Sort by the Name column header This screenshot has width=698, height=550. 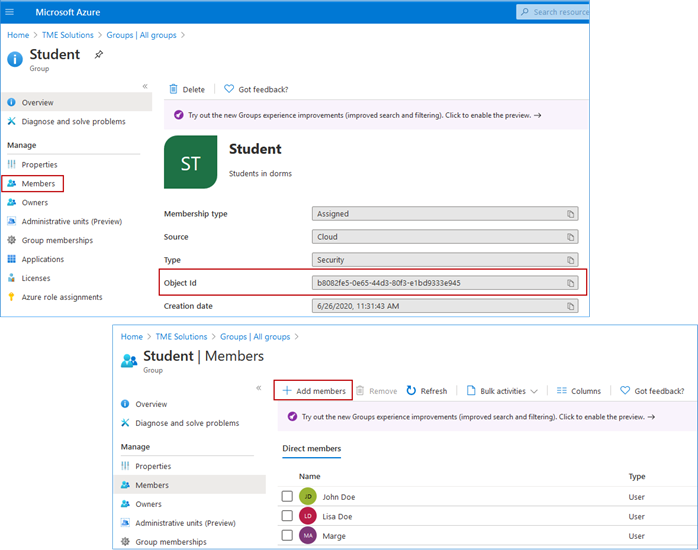point(310,477)
